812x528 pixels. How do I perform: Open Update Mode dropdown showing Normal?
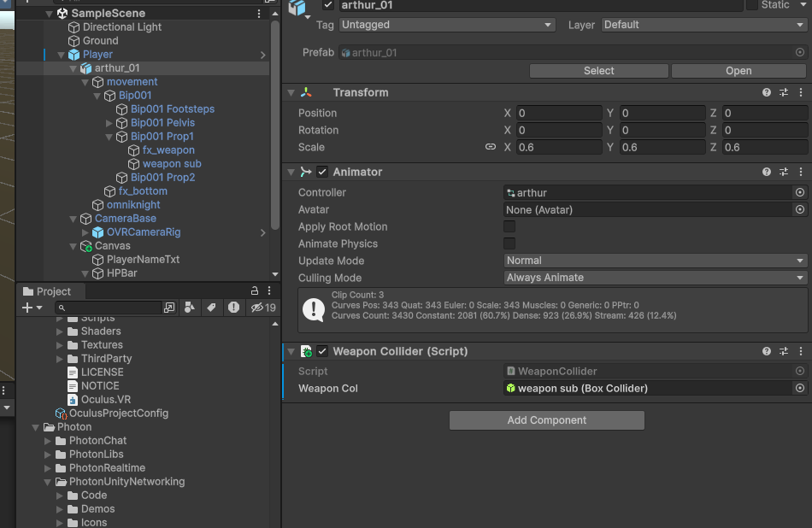(655, 261)
